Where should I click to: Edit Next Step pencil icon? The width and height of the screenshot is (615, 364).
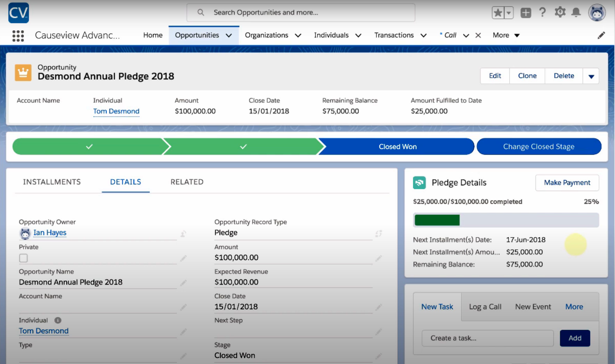[379, 332]
